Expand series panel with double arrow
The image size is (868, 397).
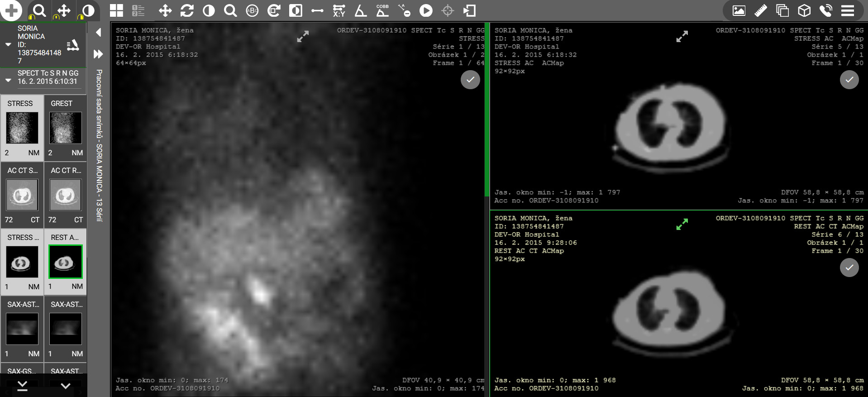pyautogui.click(x=98, y=54)
